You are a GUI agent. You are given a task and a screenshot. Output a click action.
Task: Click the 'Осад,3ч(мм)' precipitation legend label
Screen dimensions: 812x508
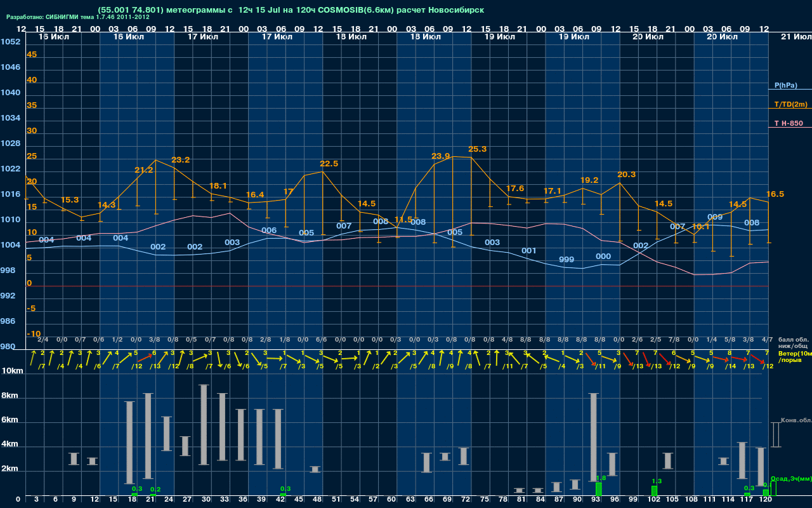click(x=791, y=478)
